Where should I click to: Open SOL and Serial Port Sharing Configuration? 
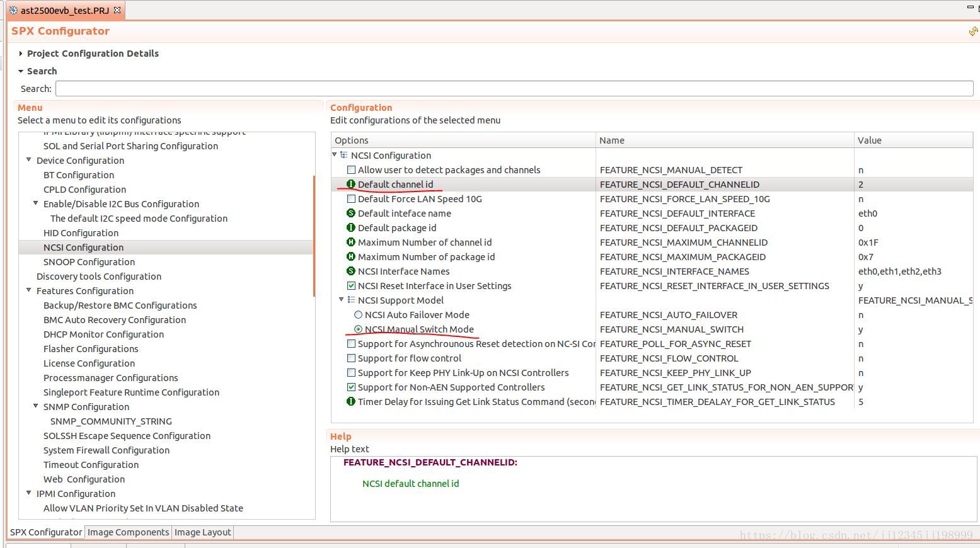pos(130,146)
